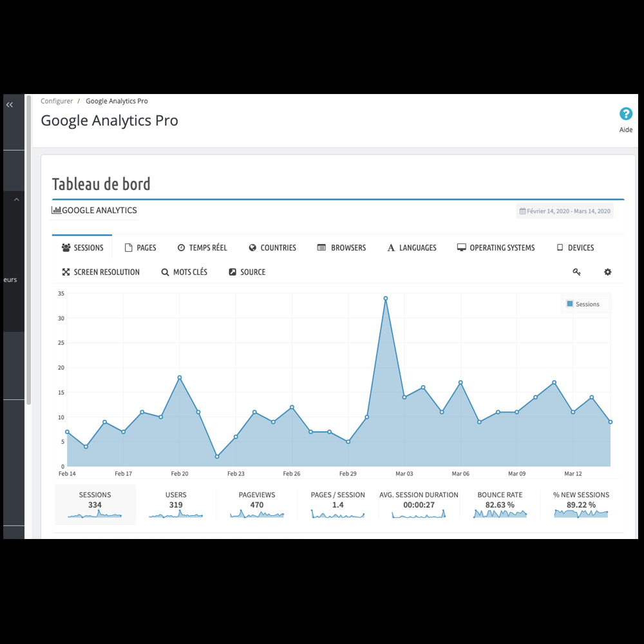The width and height of the screenshot is (644, 644).
Task: Select the Languages tab
Action: (412, 248)
